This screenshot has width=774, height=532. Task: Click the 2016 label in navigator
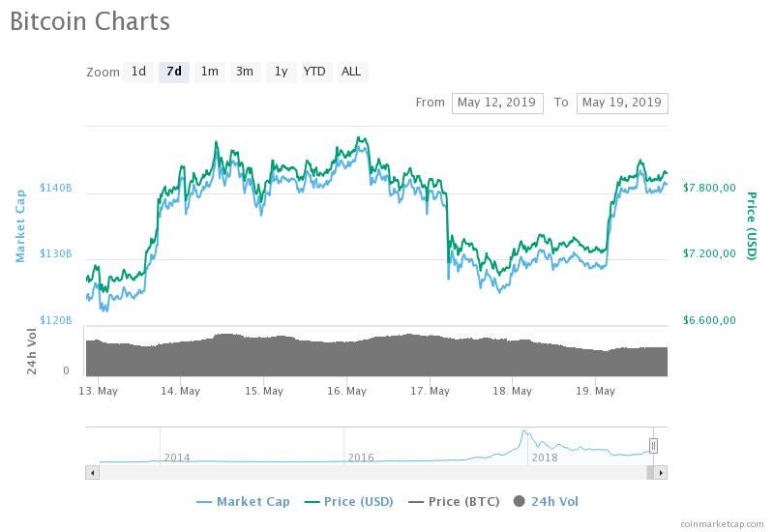tap(361, 458)
